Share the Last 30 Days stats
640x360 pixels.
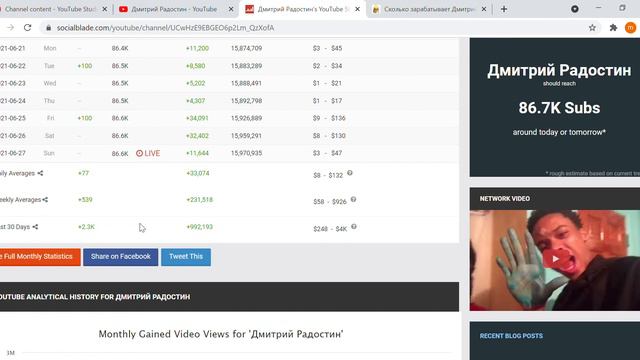35,227
